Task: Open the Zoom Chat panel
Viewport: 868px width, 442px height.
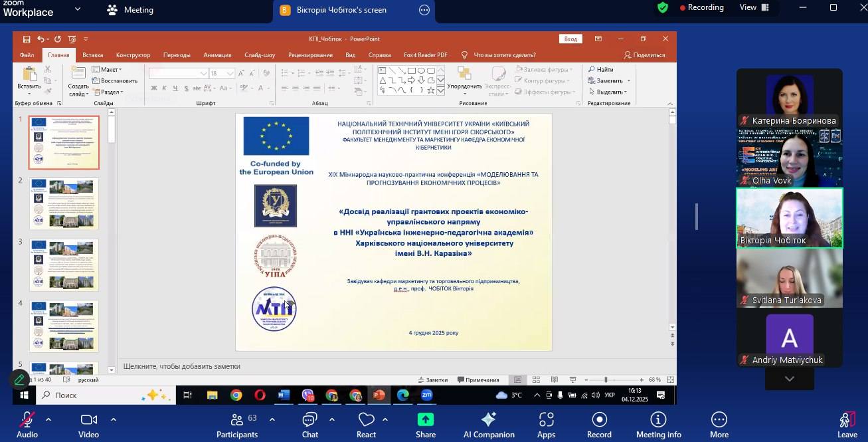Action: [309, 421]
